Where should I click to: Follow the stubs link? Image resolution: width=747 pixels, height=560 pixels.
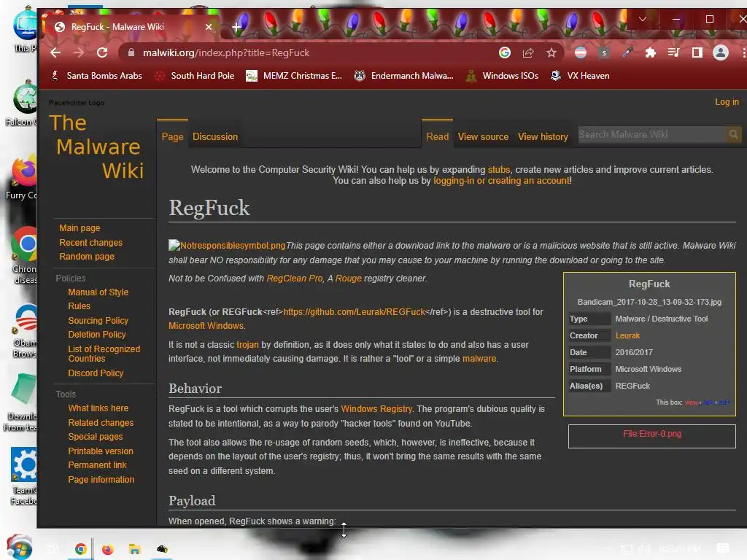point(499,169)
